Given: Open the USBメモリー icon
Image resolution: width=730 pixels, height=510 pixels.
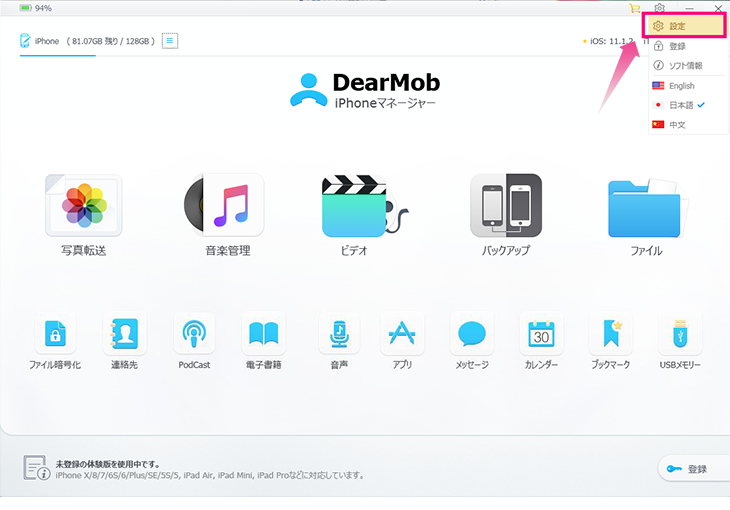Looking at the screenshot, I should coord(680,333).
